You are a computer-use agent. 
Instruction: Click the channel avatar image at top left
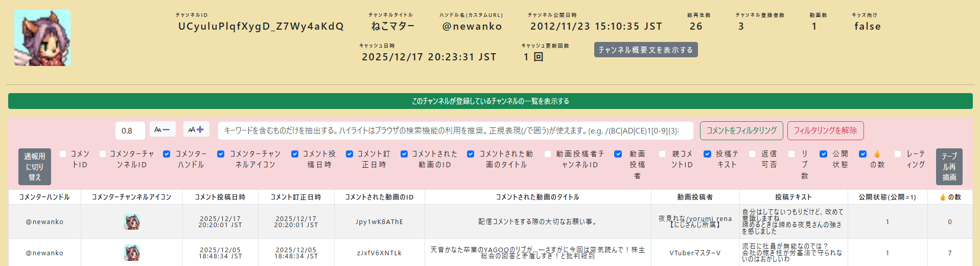[x=42, y=38]
